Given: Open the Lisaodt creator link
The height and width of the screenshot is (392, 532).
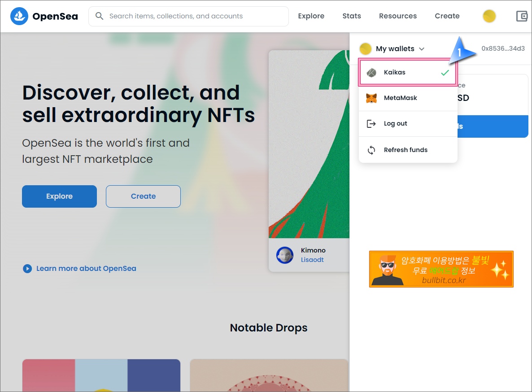Looking at the screenshot, I should (x=312, y=260).
